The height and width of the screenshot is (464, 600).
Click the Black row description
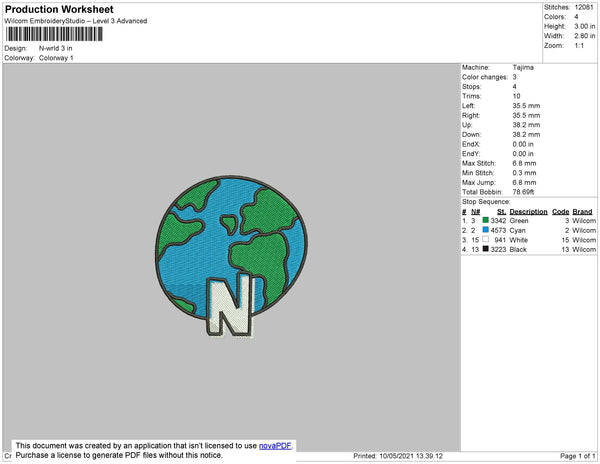[518, 249]
